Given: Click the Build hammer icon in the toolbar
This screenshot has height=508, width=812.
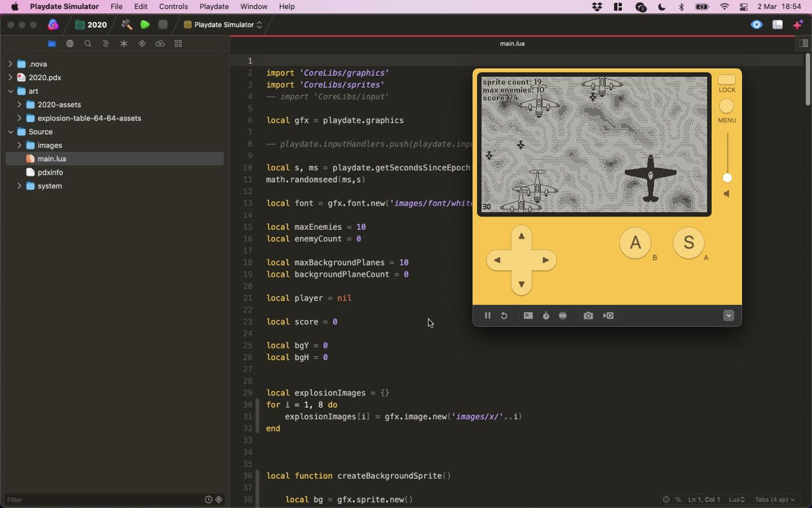Looking at the screenshot, I should pyautogui.click(x=126, y=25).
